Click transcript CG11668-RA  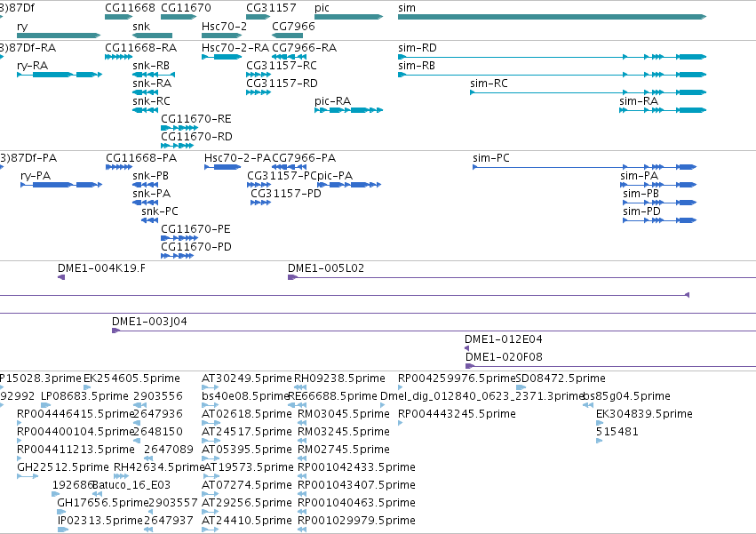click(119, 57)
